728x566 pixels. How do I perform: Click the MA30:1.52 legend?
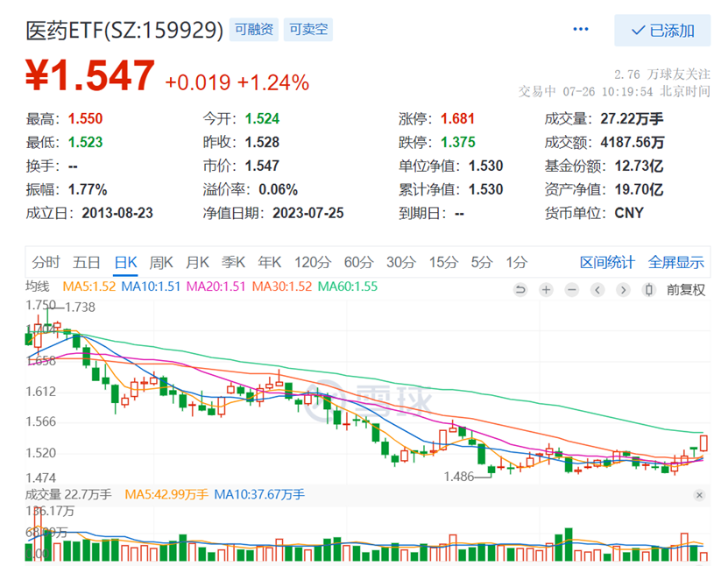pos(282,287)
